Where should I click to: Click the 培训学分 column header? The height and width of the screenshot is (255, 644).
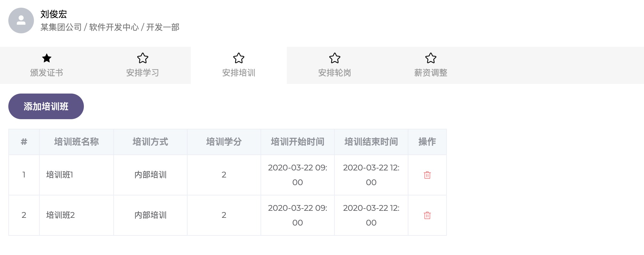coord(224,142)
